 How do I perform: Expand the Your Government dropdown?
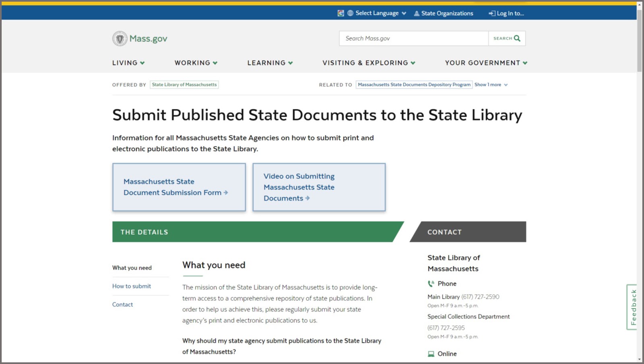485,63
